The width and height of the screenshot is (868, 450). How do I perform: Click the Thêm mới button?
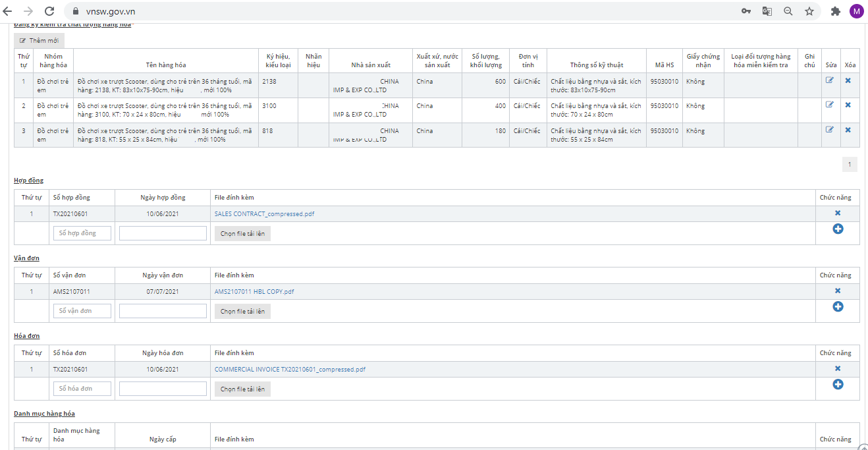point(39,41)
